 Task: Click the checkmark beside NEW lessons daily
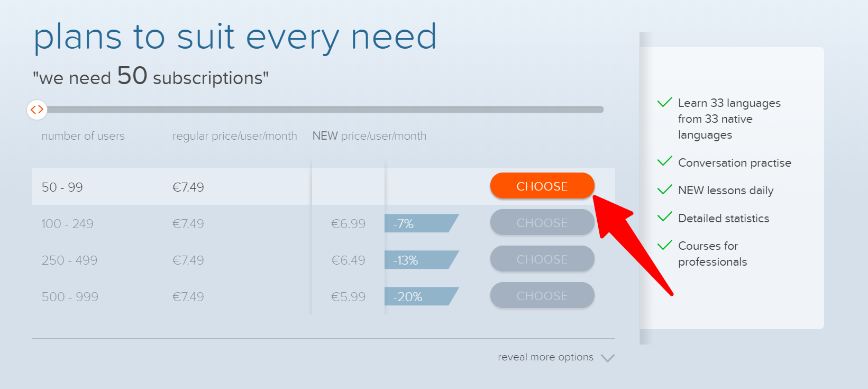click(x=665, y=189)
